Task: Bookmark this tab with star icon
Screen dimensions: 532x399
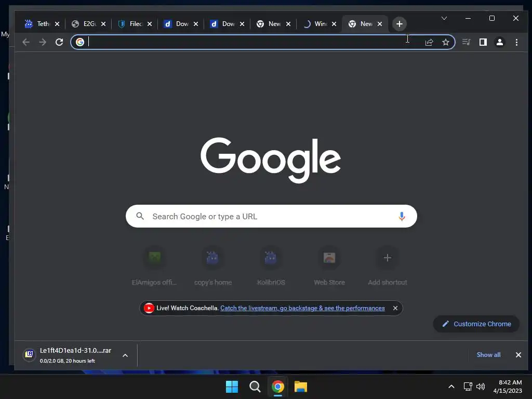Action: 445,42
